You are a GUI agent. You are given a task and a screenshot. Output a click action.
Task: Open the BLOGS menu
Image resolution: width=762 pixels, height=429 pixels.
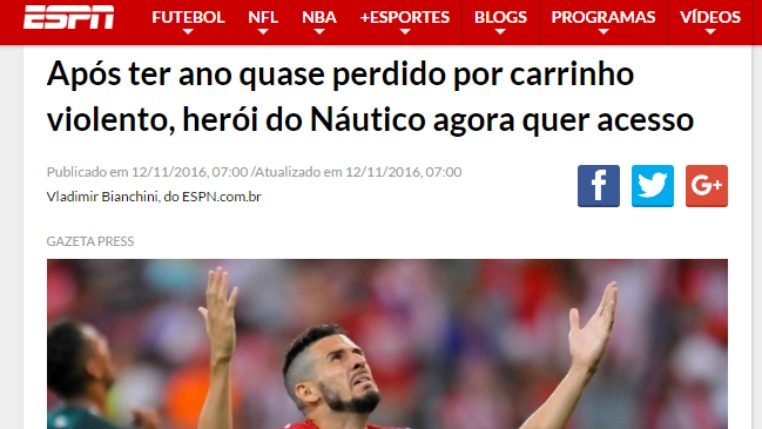click(x=500, y=17)
